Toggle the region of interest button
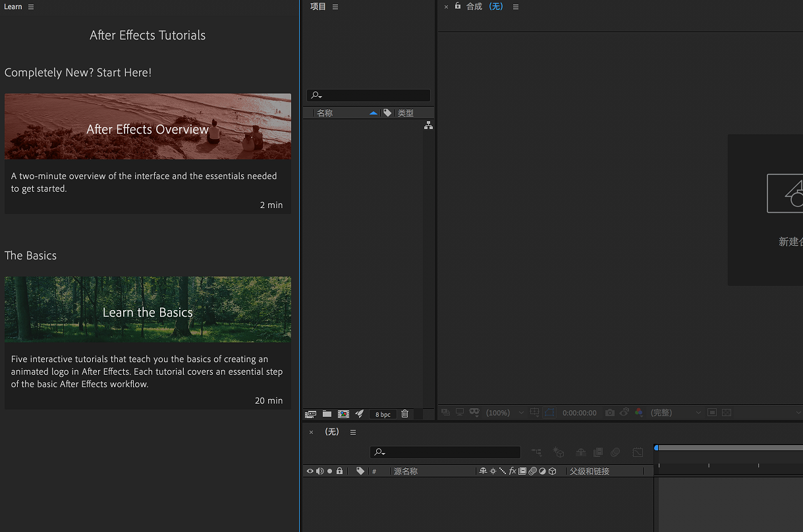 pos(712,413)
